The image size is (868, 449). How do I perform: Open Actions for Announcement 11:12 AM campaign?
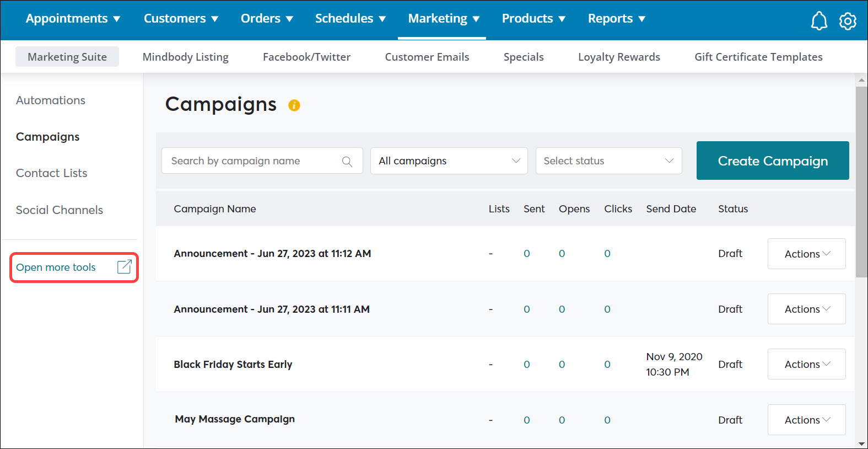coord(807,254)
